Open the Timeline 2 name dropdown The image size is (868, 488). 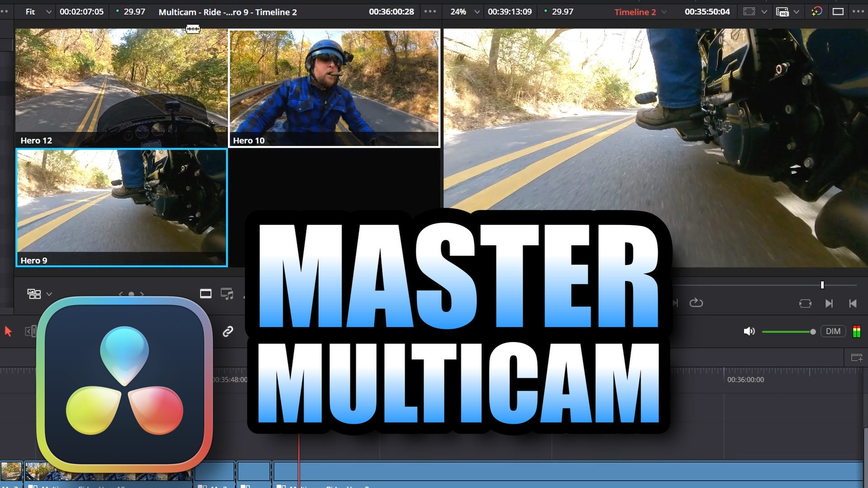point(640,12)
